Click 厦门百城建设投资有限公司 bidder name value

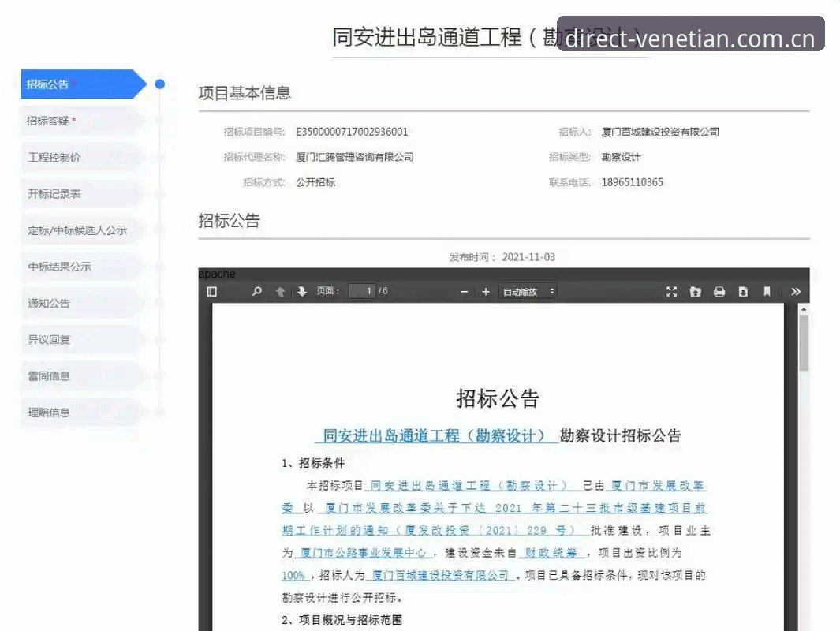point(660,132)
